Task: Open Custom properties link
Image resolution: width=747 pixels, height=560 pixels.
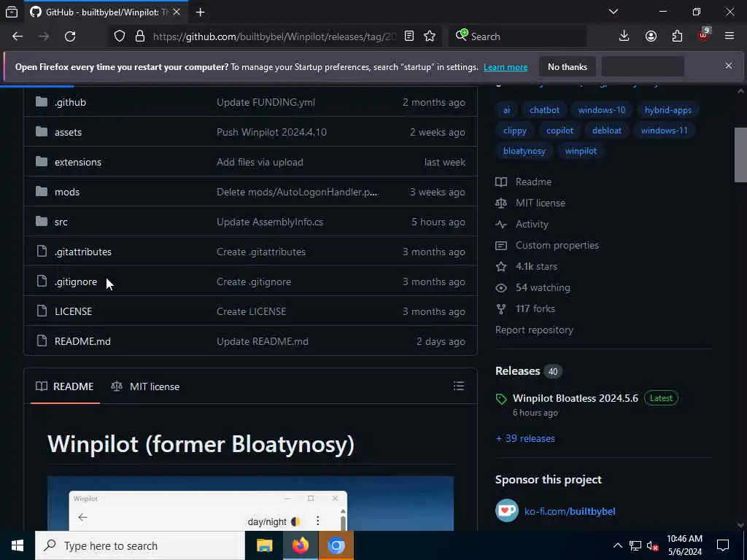Action: tap(547, 245)
